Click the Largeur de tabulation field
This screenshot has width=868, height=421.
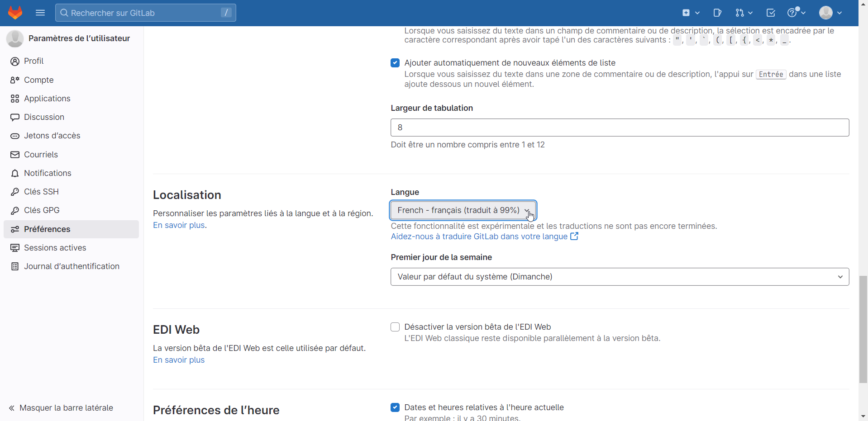[x=619, y=128]
